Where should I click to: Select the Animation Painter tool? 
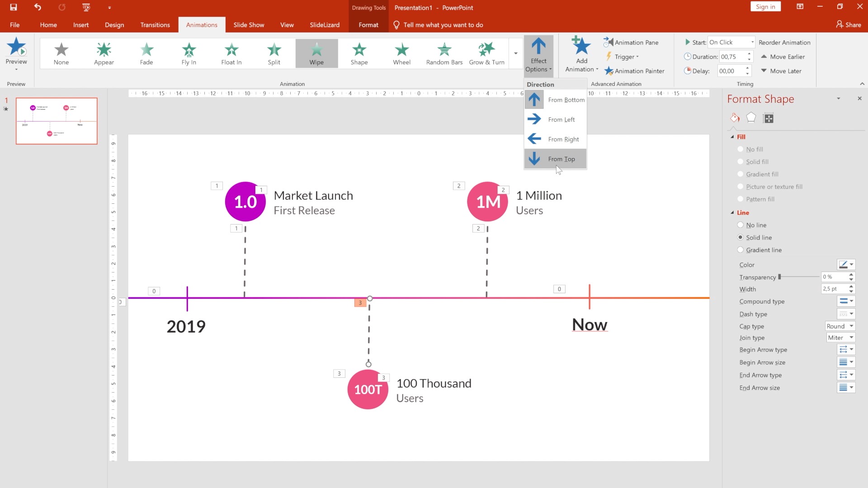(x=634, y=70)
